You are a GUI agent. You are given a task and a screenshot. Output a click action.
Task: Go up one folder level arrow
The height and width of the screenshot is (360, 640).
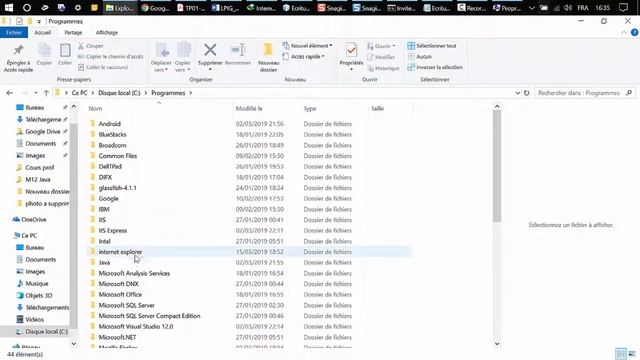point(46,93)
